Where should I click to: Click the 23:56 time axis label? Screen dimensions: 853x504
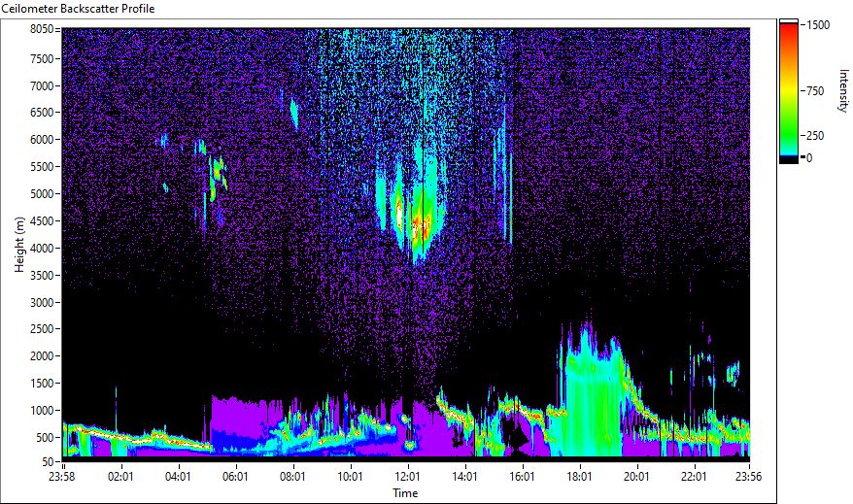(x=748, y=477)
